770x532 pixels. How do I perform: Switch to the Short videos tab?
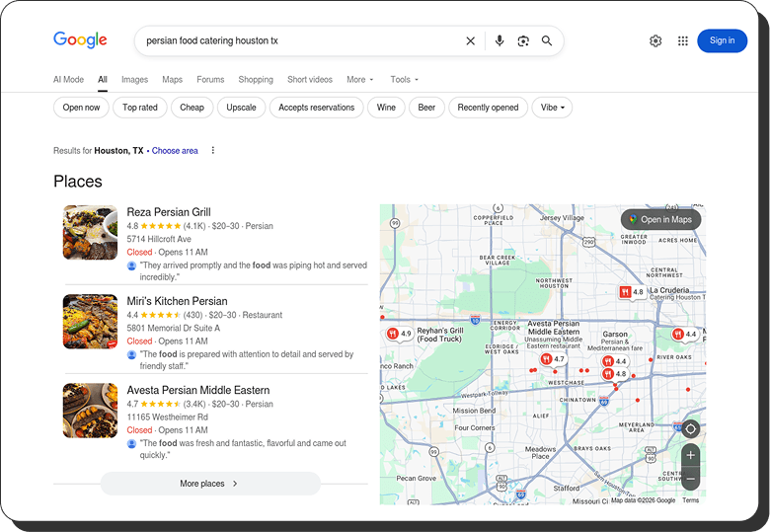[x=310, y=80]
